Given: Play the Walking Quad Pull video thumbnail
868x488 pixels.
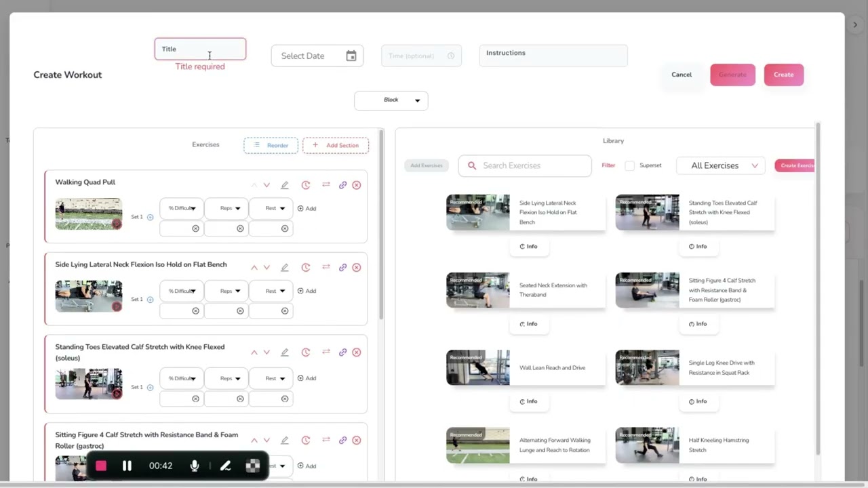Looking at the screenshot, I should tap(89, 214).
